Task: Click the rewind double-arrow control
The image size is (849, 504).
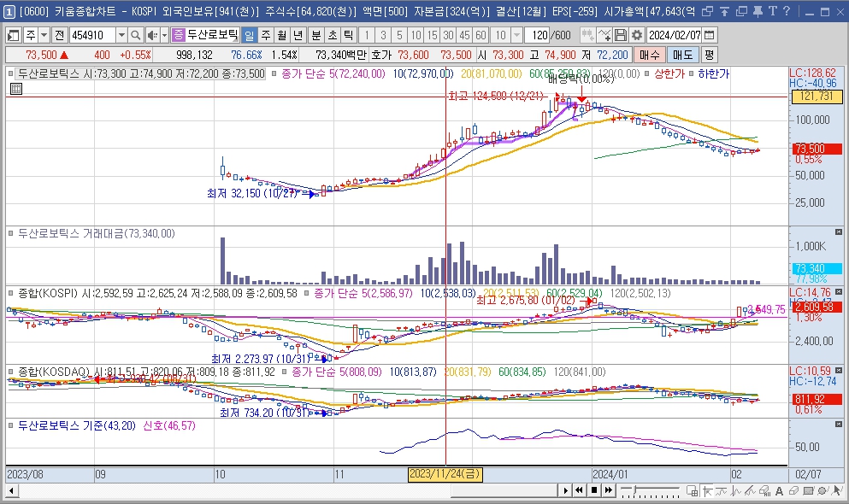Action: click(x=580, y=490)
